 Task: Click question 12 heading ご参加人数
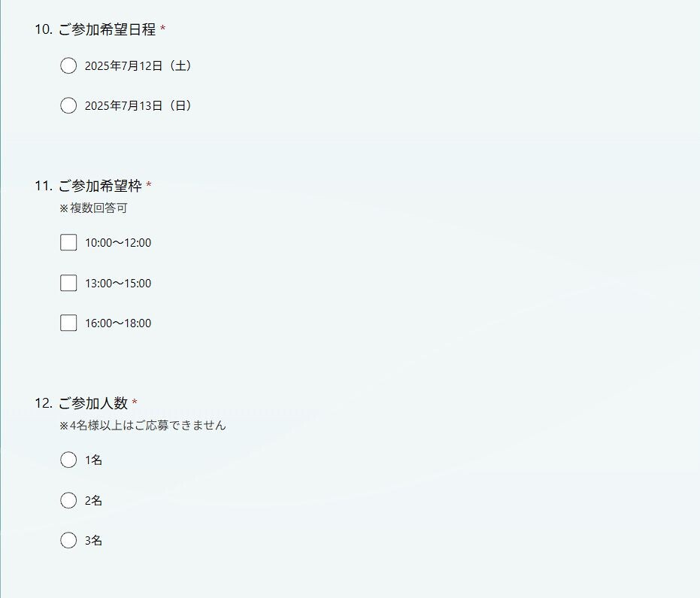pos(93,403)
